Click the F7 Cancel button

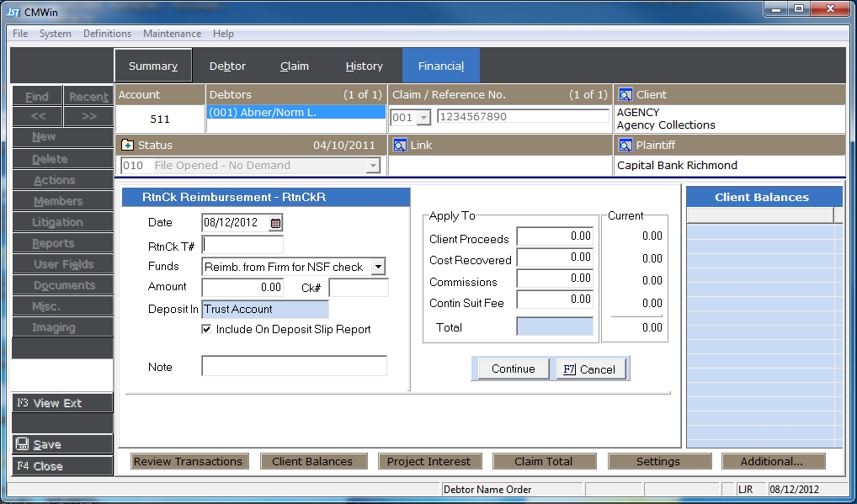pyautogui.click(x=591, y=369)
